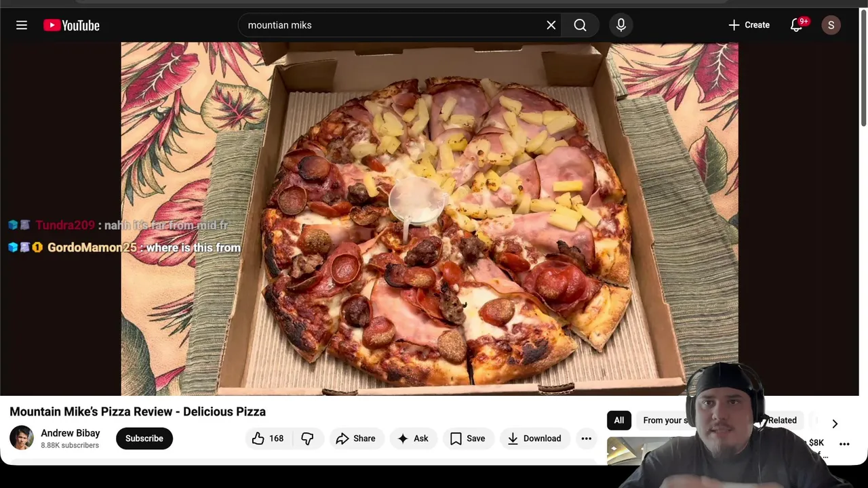Viewport: 868px width, 488px height.
Task: Download the video
Action: [534, 439]
